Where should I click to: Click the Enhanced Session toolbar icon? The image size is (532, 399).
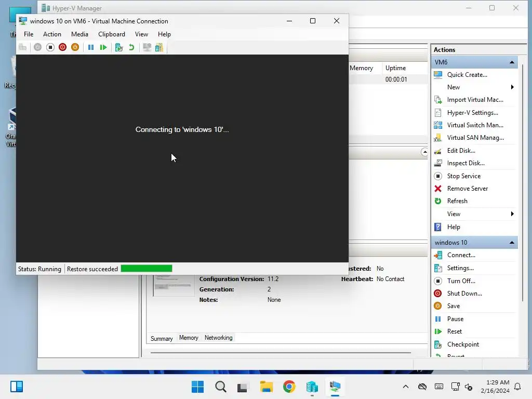pyautogui.click(x=147, y=47)
